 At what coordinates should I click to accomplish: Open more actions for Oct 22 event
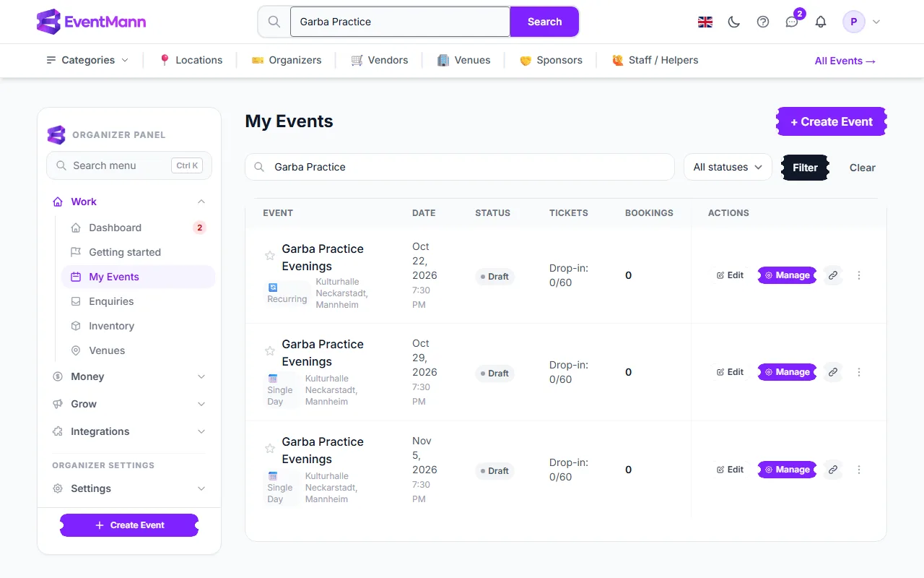(859, 275)
